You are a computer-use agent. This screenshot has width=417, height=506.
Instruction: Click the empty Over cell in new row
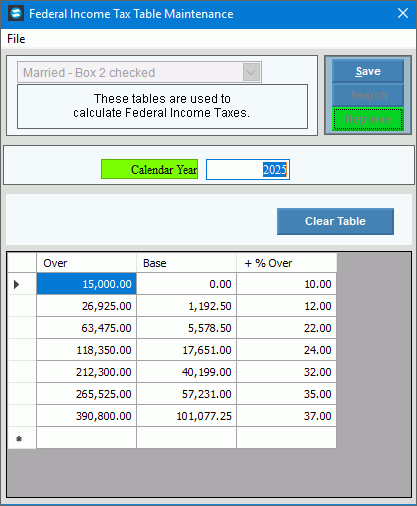[86, 438]
